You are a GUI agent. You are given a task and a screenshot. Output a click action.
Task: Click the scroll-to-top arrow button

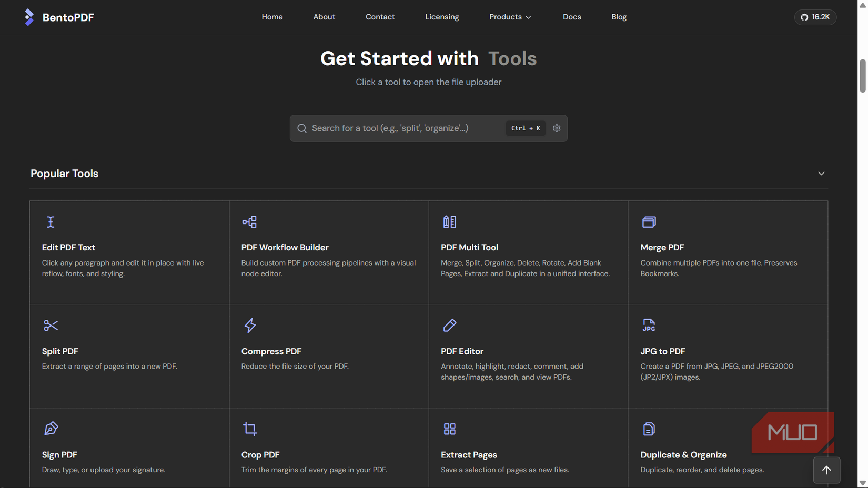tap(826, 470)
